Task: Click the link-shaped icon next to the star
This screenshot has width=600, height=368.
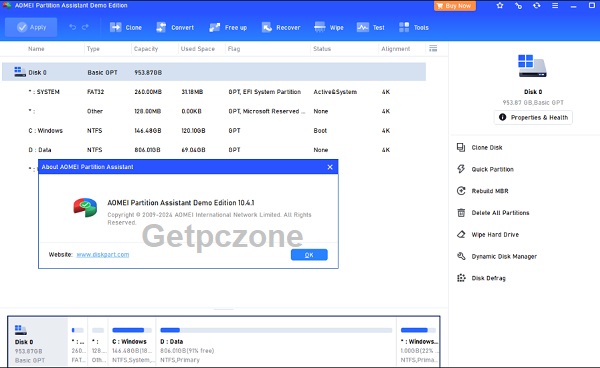Action: pyautogui.click(x=518, y=6)
